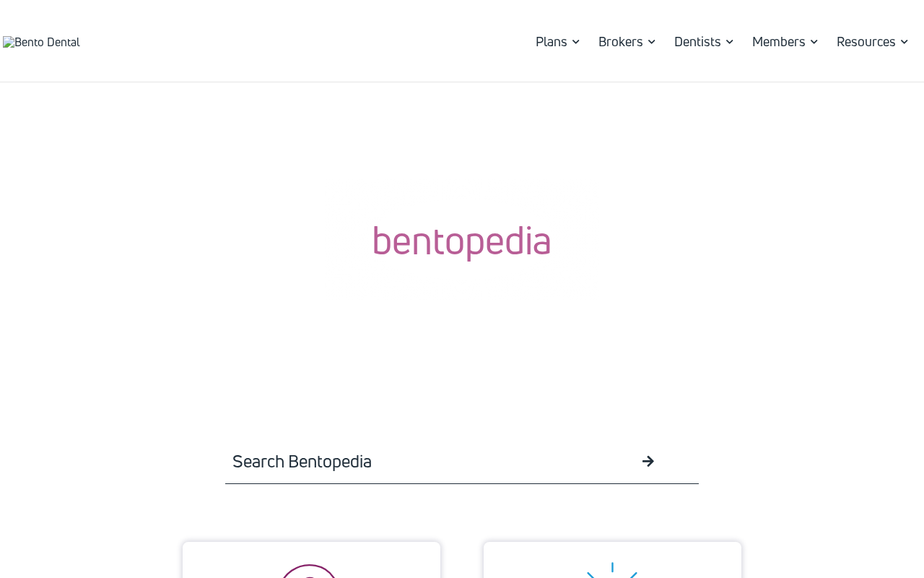Select the Members navigation label

pyautogui.click(x=778, y=42)
